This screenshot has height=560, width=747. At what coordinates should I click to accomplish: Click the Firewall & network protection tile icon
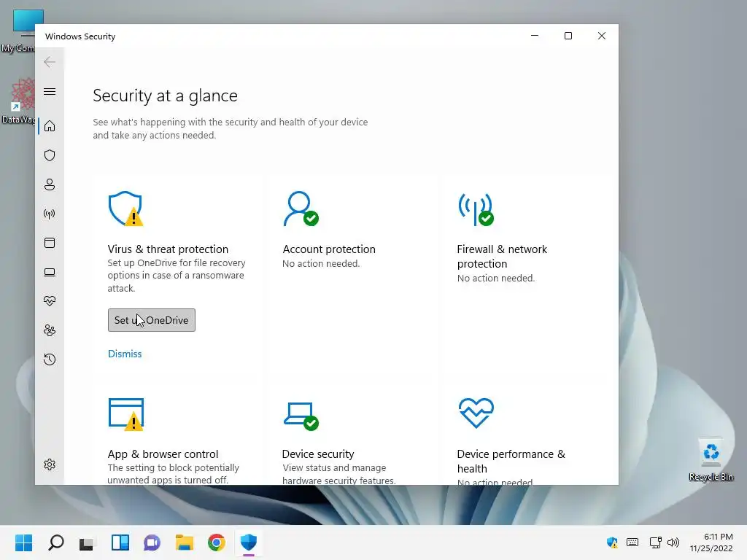tap(476, 209)
